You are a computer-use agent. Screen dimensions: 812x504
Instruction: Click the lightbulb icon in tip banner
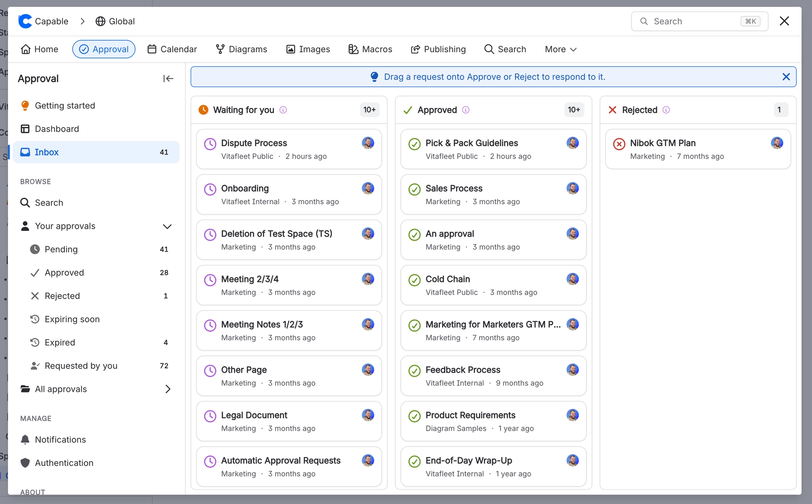click(374, 77)
